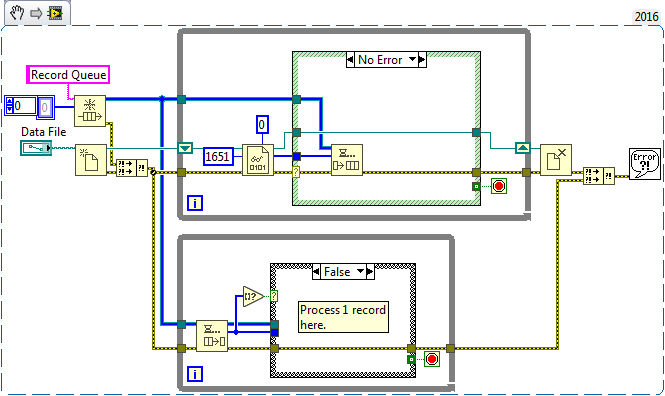Toggle upper loop stop terminal
Image resolution: width=665 pixels, height=396 pixels.
499,186
